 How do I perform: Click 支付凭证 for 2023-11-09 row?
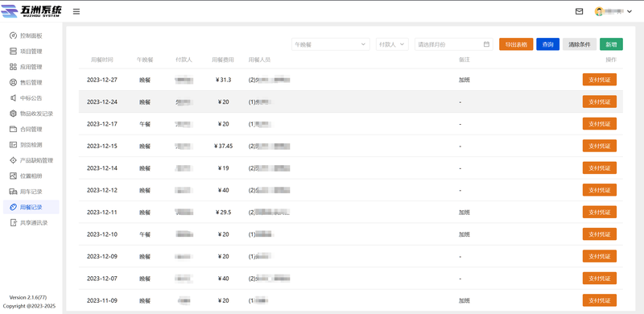pyautogui.click(x=599, y=300)
